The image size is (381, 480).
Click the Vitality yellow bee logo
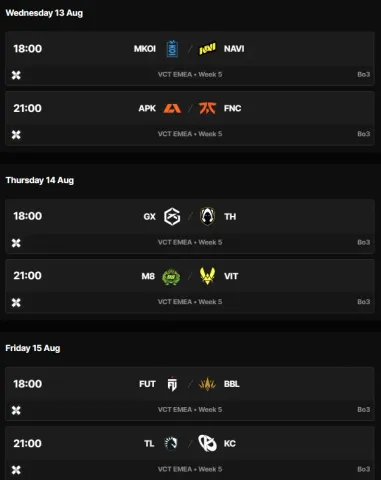coord(207,276)
